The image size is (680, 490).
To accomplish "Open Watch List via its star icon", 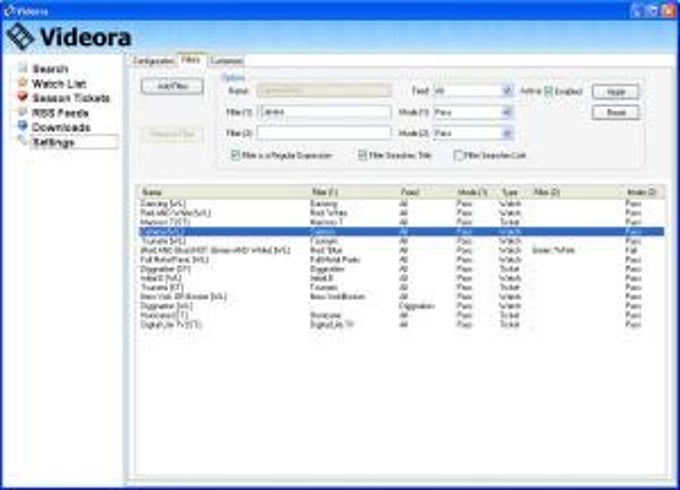I will pyautogui.click(x=23, y=83).
